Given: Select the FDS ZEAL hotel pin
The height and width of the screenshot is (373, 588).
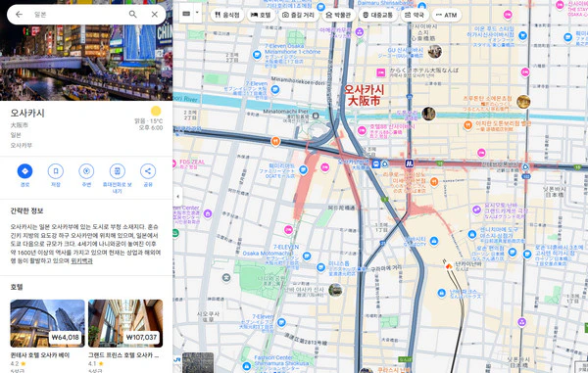Looking at the screenshot, I should point(174,163).
